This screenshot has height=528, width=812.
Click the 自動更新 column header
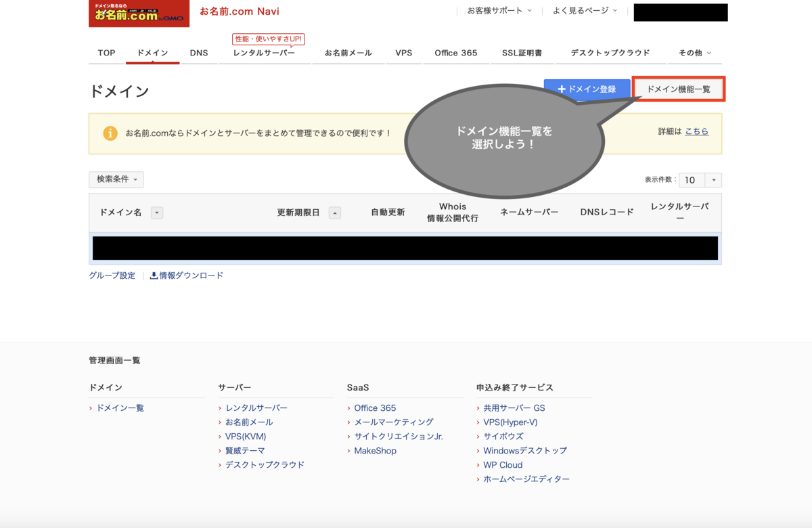(388, 213)
